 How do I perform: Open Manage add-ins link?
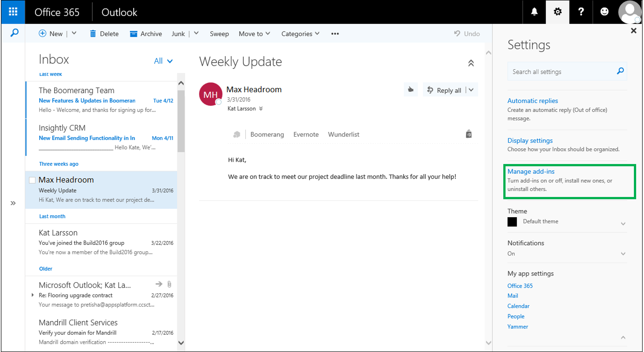point(531,172)
